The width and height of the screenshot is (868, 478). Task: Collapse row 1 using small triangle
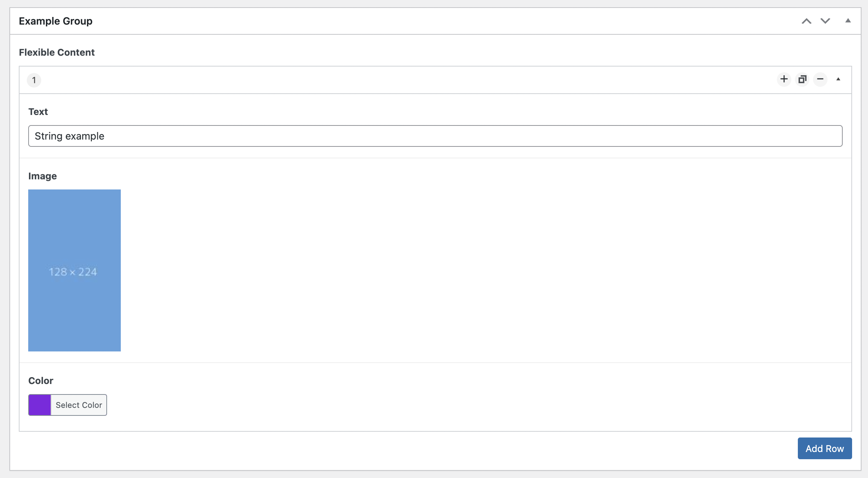(838, 79)
